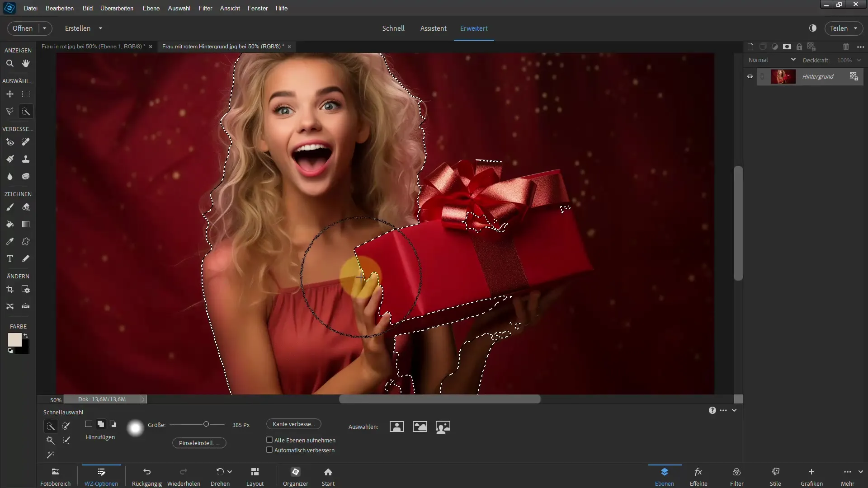The height and width of the screenshot is (488, 868).
Task: Click the Type tool in toolbar
Action: pos(9,258)
